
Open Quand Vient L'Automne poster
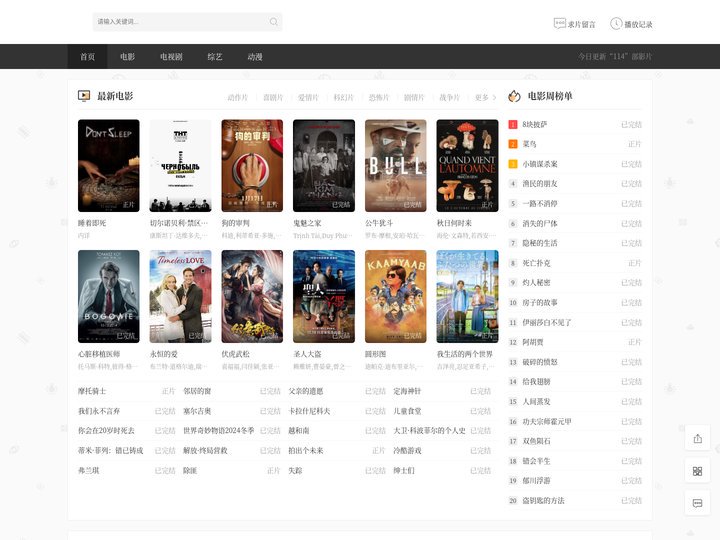[467, 166]
